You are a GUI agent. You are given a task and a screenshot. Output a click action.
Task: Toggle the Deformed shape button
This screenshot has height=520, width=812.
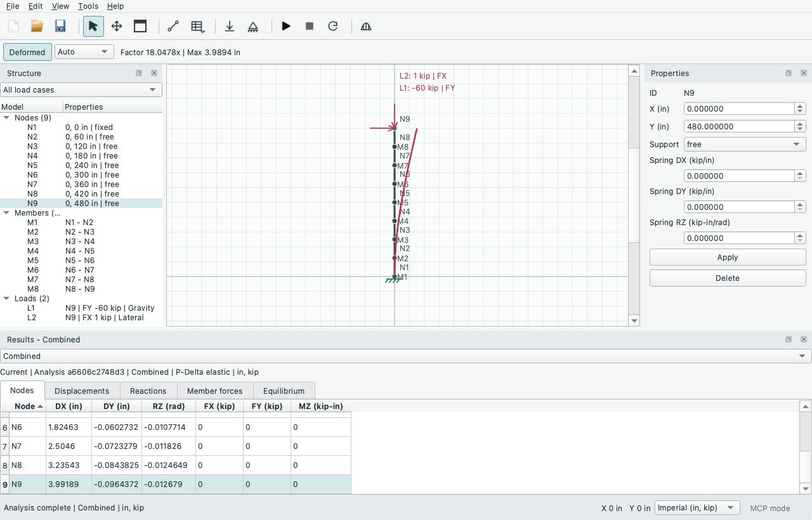point(27,52)
